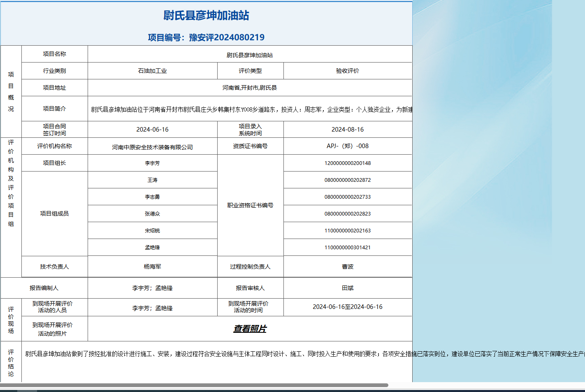The image size is (585, 392).
Task: Select the 石油加工业 cell
Action: point(153,71)
